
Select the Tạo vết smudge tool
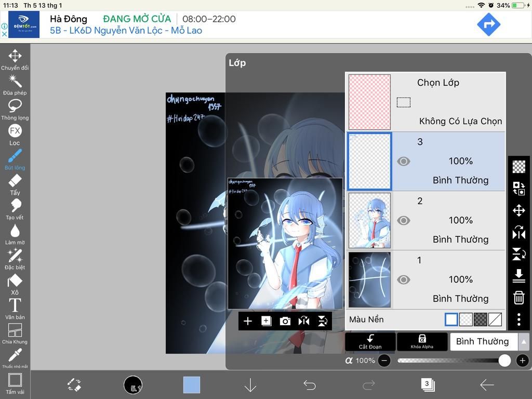(15, 209)
